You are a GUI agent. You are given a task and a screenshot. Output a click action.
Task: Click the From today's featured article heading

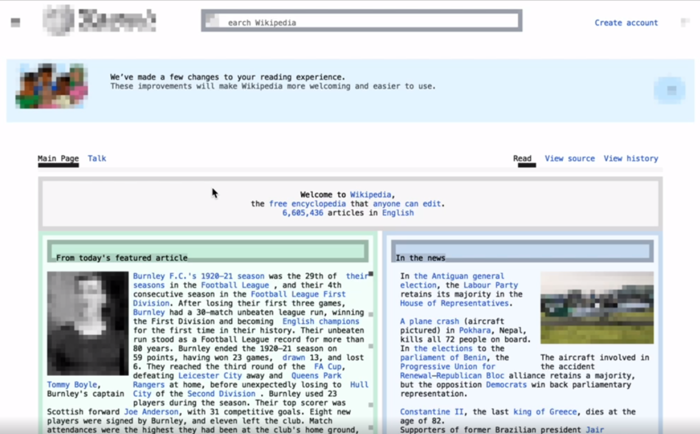(x=122, y=258)
